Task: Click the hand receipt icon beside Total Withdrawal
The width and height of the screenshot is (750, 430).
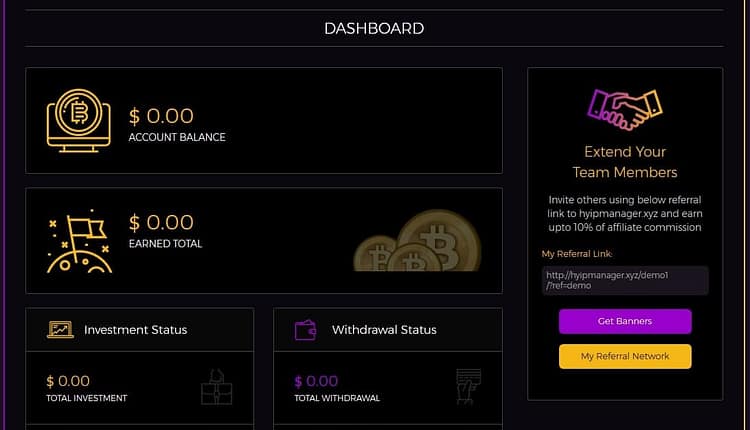Action: [x=468, y=386]
